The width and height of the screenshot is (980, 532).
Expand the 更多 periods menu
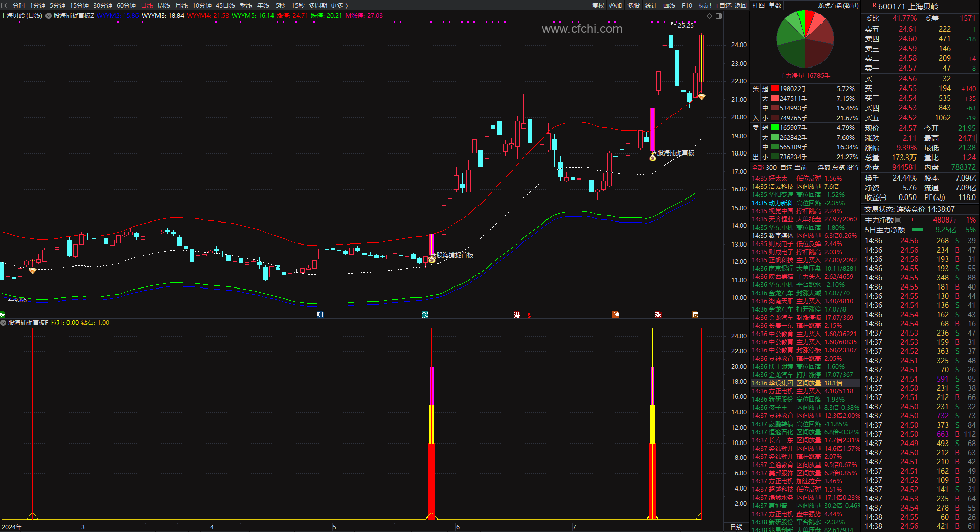point(339,5)
